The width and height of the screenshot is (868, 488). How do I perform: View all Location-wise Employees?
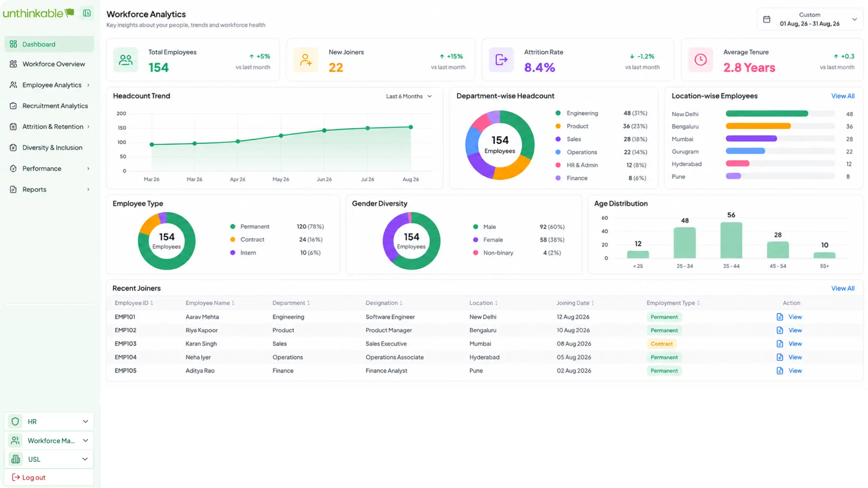843,96
